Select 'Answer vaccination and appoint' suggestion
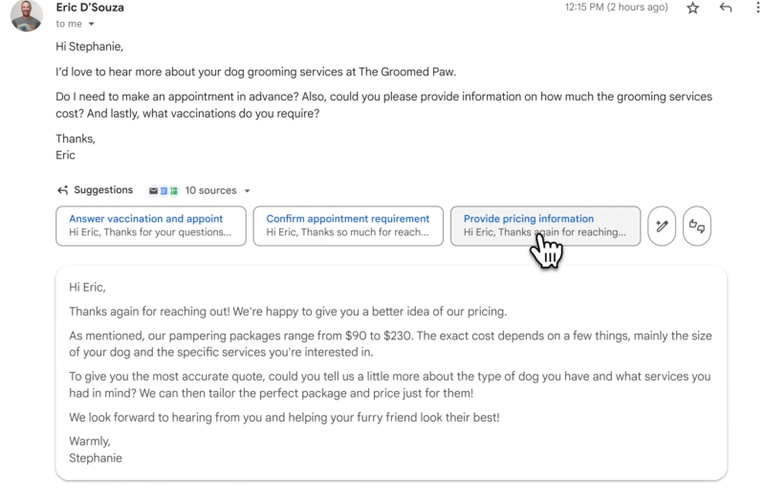Viewport: 765px width, 500px height. point(151,226)
